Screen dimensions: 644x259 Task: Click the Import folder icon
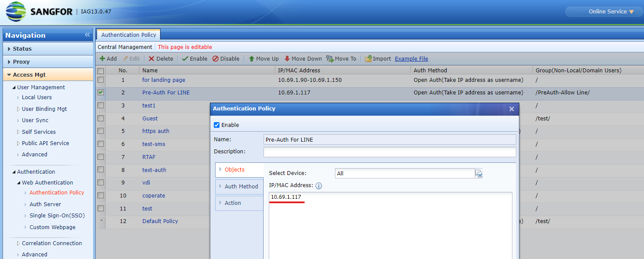pyautogui.click(x=368, y=58)
